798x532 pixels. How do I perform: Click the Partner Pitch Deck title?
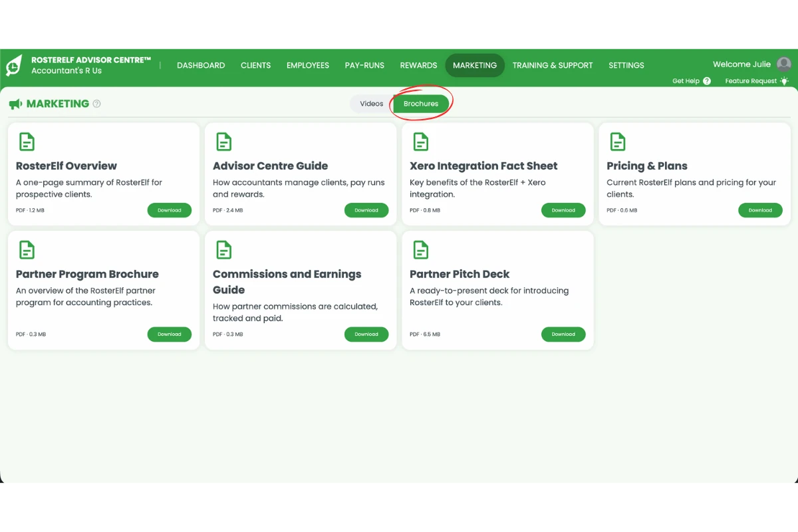(x=460, y=274)
